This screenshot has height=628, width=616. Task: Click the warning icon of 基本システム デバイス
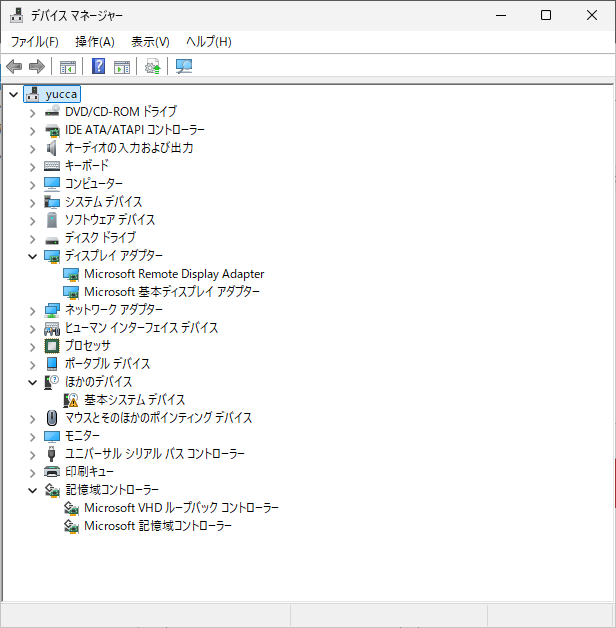[71, 400]
